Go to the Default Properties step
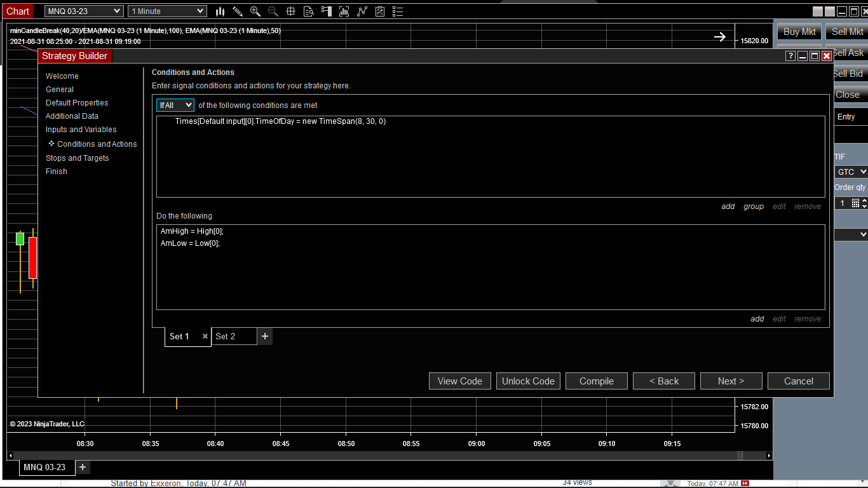The height and width of the screenshot is (488, 868). (77, 103)
